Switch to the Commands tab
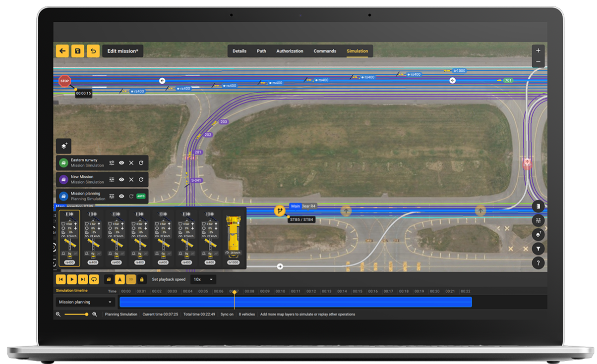Image resolution: width=597 pixels, height=364 pixels. point(325,51)
